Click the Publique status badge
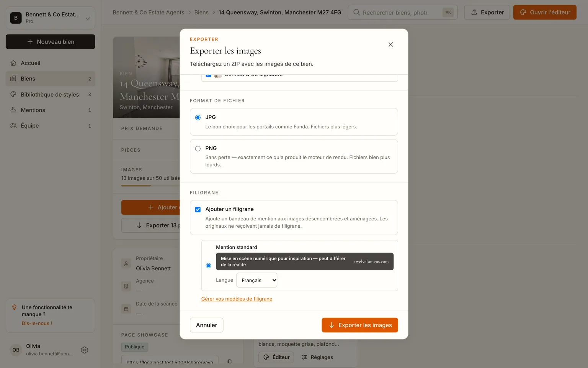Screen dimensions: 588x368 point(135,347)
